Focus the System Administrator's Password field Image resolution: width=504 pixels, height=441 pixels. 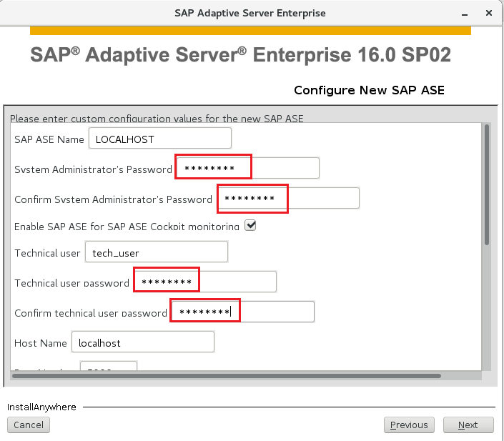pos(247,168)
